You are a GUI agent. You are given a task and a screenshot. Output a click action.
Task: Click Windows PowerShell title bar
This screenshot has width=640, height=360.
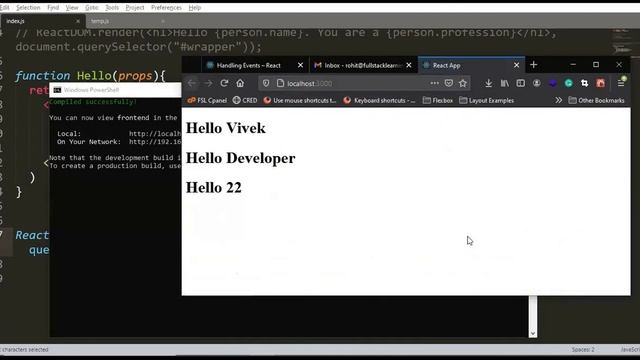[115, 90]
